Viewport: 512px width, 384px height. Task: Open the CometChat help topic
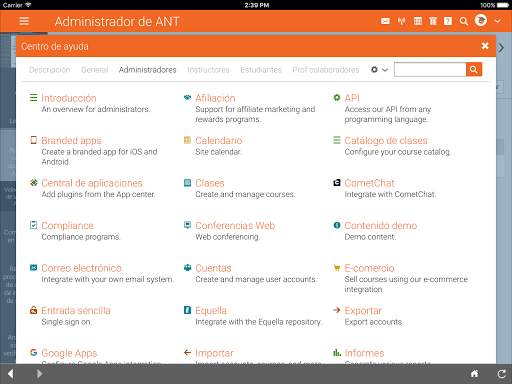tap(369, 183)
